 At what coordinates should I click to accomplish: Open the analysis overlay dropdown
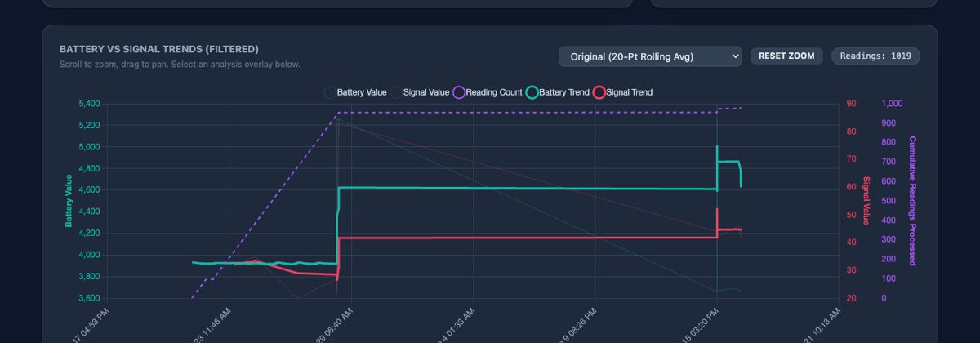coord(650,56)
